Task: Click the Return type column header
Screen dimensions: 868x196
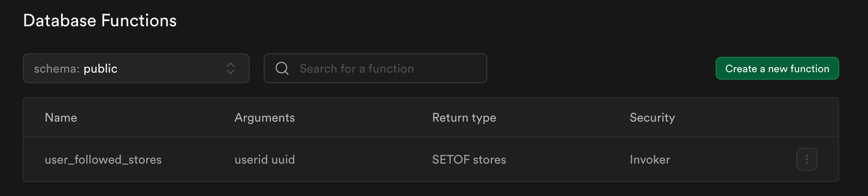Action: click(x=464, y=117)
